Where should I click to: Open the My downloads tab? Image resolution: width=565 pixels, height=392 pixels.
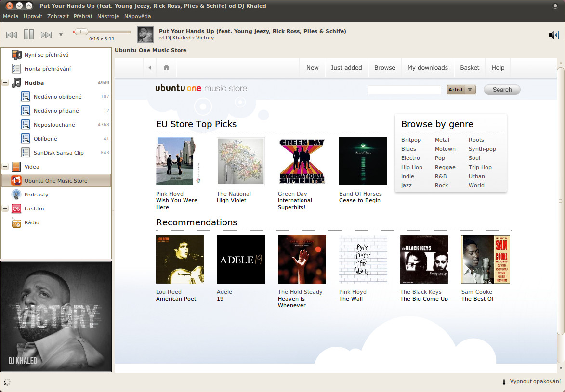(x=428, y=68)
